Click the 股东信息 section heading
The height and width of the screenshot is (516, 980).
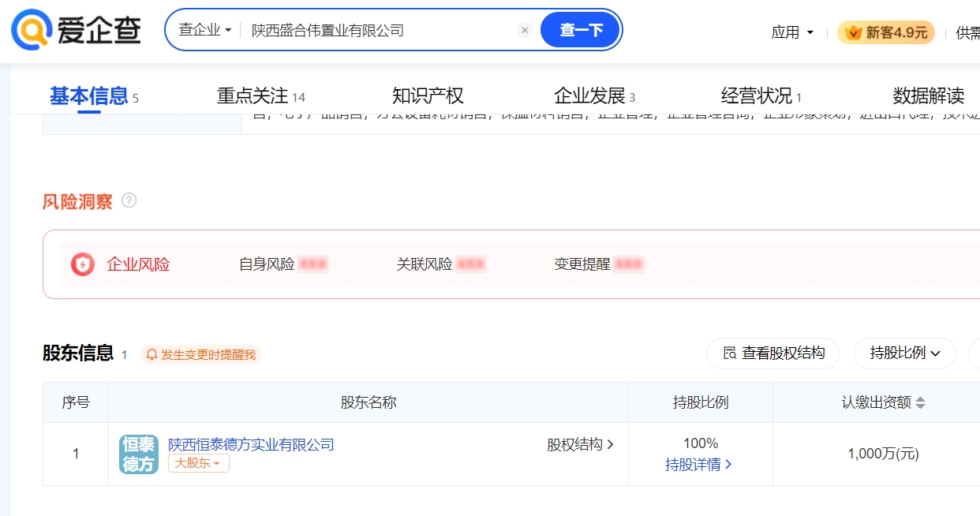[78, 353]
